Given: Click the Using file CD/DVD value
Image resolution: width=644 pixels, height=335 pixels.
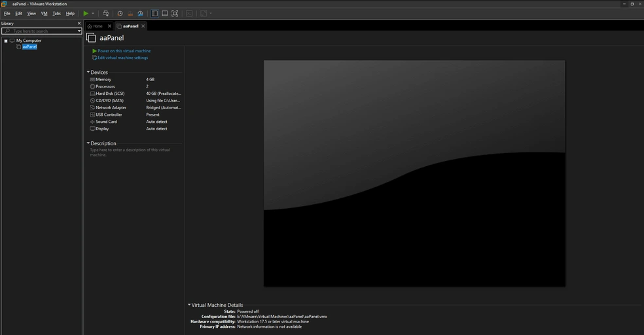Looking at the screenshot, I should click(x=163, y=101).
